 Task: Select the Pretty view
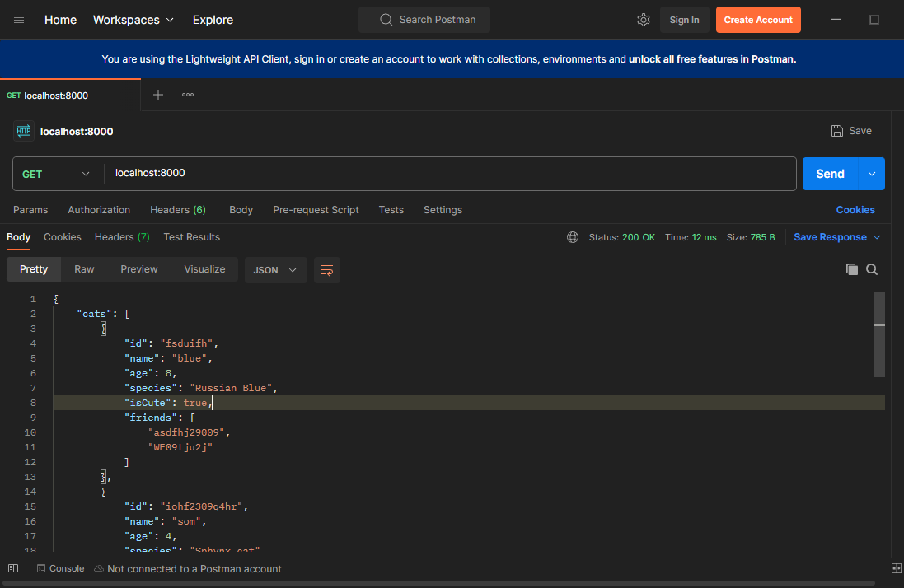click(34, 269)
